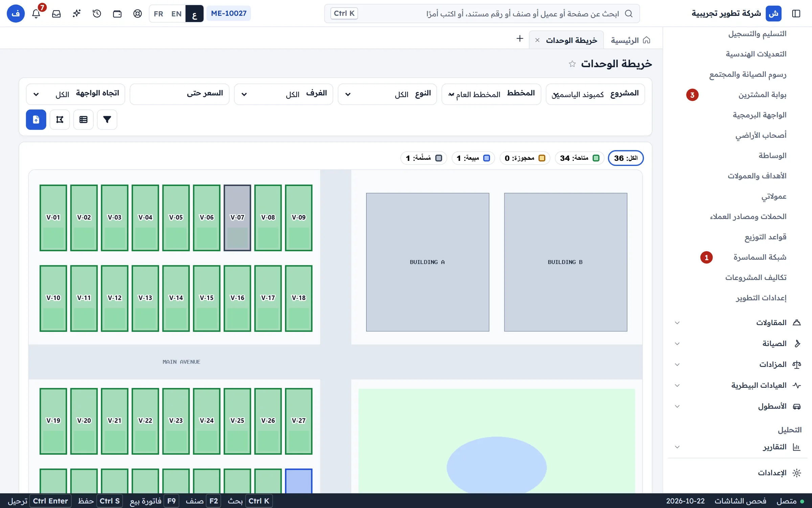Screen dimensions: 812x508
Task: Focus the global search field
Action: click(482, 14)
